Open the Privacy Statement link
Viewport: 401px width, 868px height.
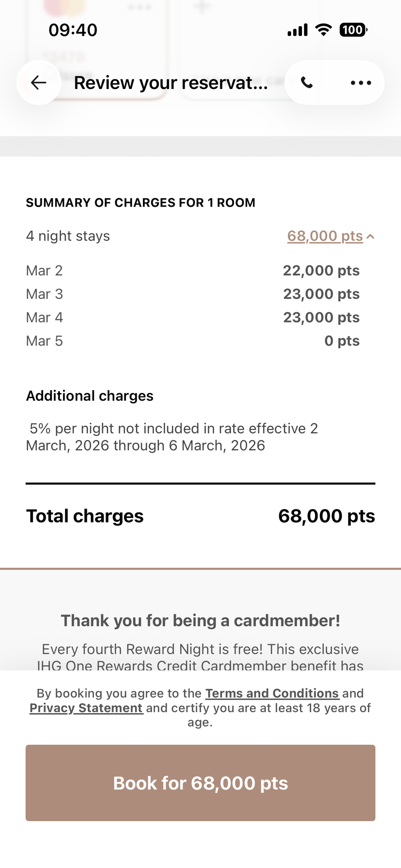tap(86, 708)
